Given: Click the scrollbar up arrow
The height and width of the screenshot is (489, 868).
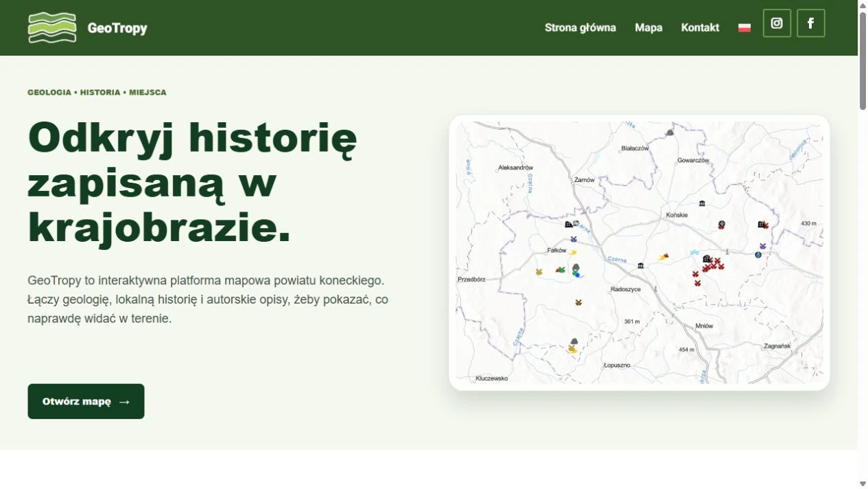Looking at the screenshot, I should [x=863, y=5].
